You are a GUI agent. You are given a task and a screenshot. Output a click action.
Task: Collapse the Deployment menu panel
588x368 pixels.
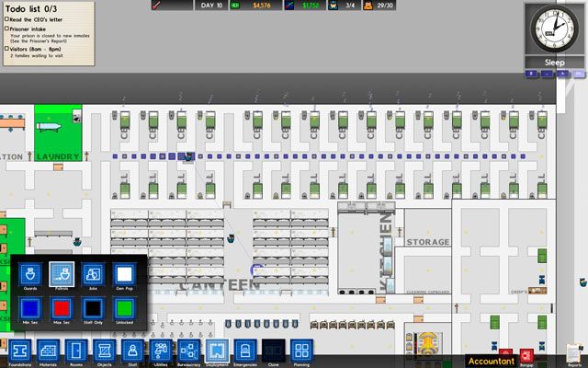pos(217,351)
